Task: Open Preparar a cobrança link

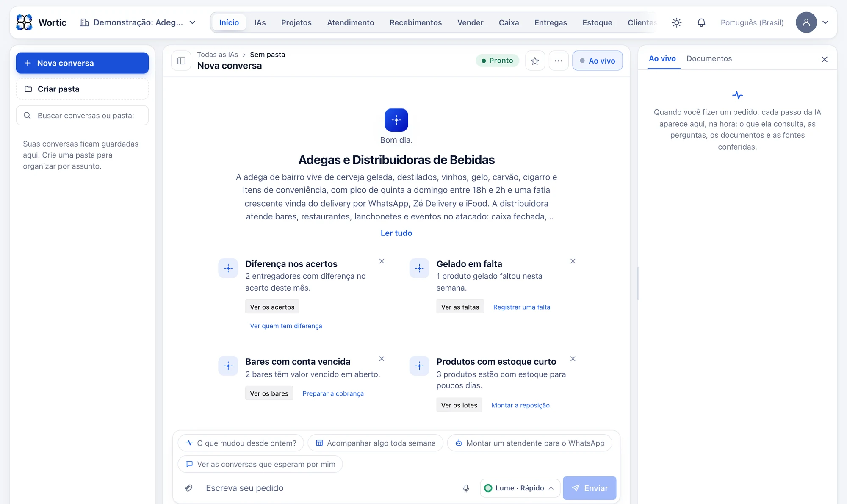Action: tap(333, 393)
